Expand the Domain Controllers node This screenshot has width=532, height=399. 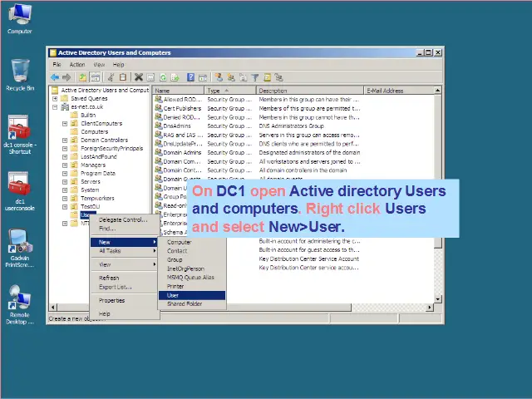[65, 140]
